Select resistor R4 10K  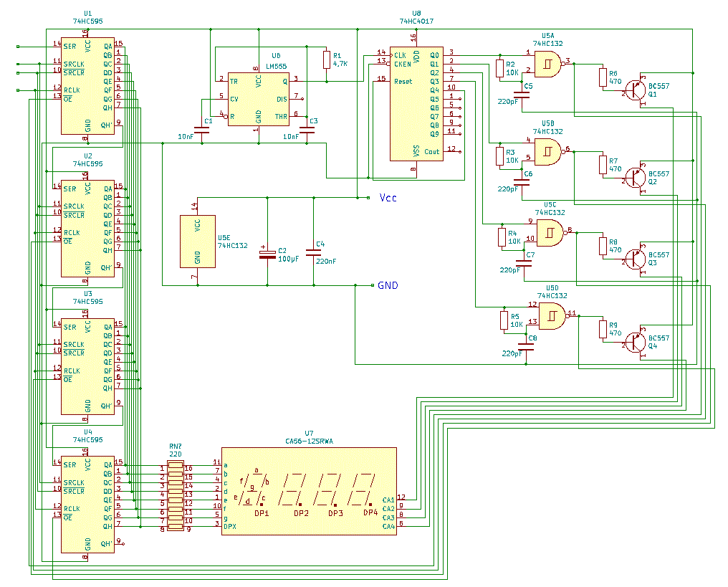[x=502, y=237]
